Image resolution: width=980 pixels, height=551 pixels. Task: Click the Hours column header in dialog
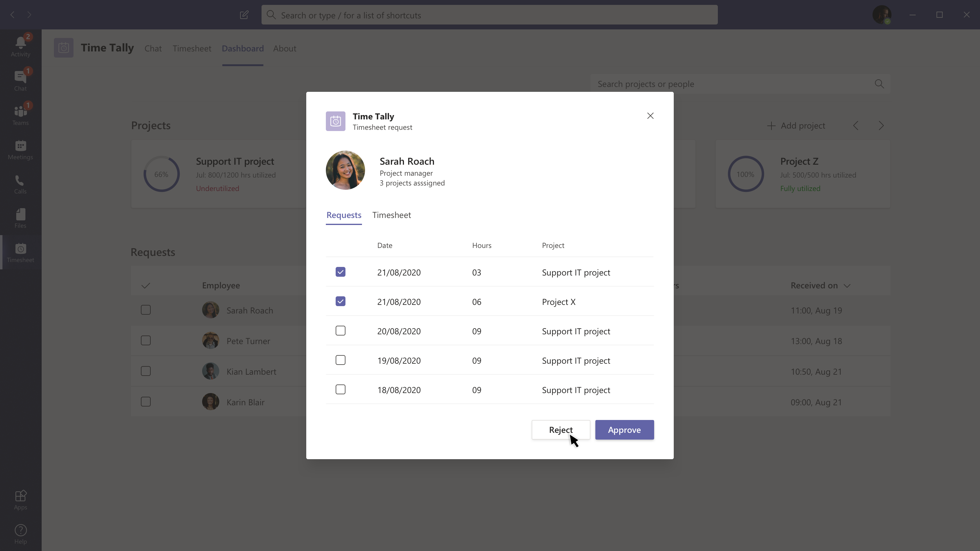point(482,245)
